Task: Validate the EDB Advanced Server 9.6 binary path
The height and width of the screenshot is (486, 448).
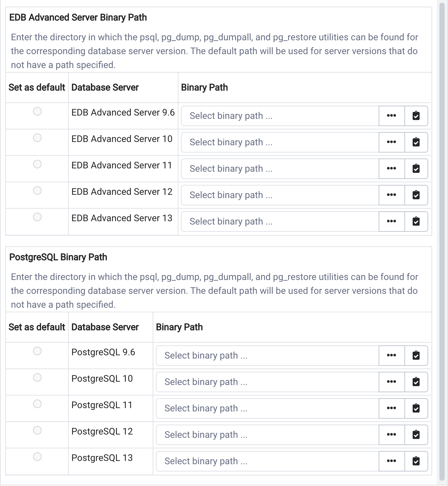Action: 416,116
